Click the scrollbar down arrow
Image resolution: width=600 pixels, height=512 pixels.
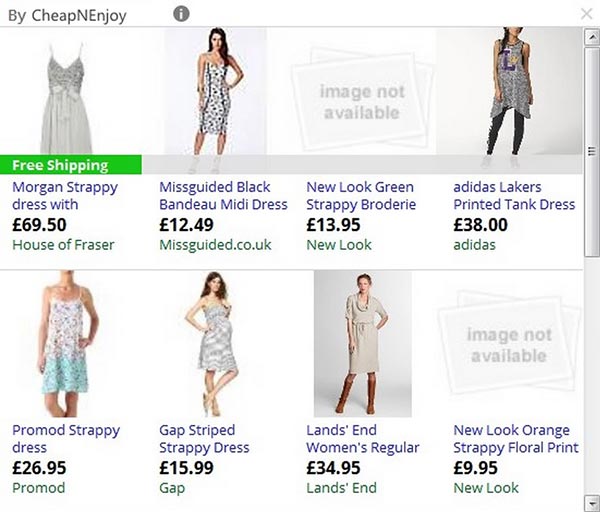(592, 502)
